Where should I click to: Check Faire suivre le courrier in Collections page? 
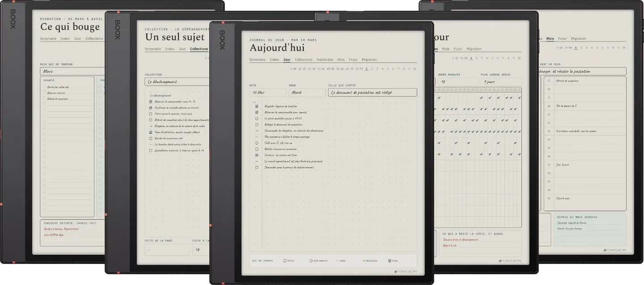pos(151,114)
